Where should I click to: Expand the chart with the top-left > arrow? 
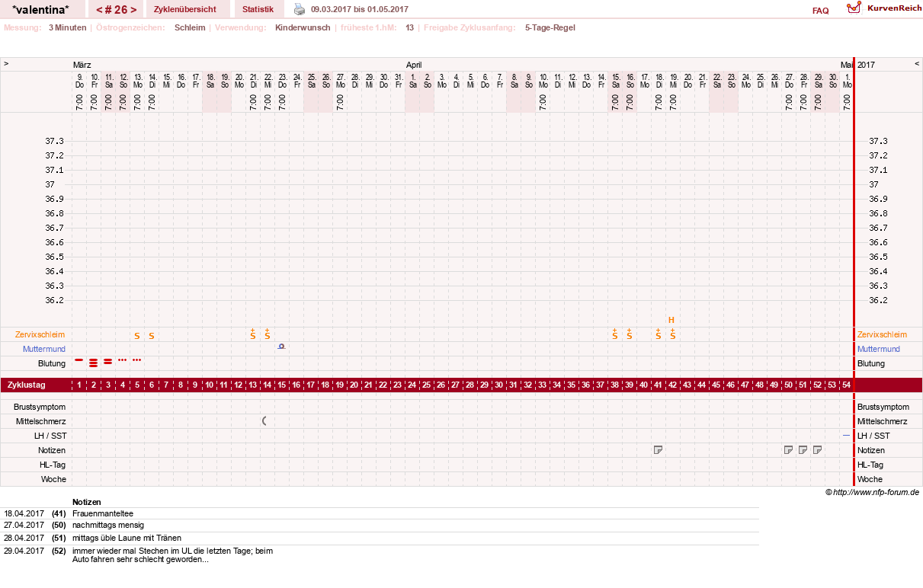point(6,65)
